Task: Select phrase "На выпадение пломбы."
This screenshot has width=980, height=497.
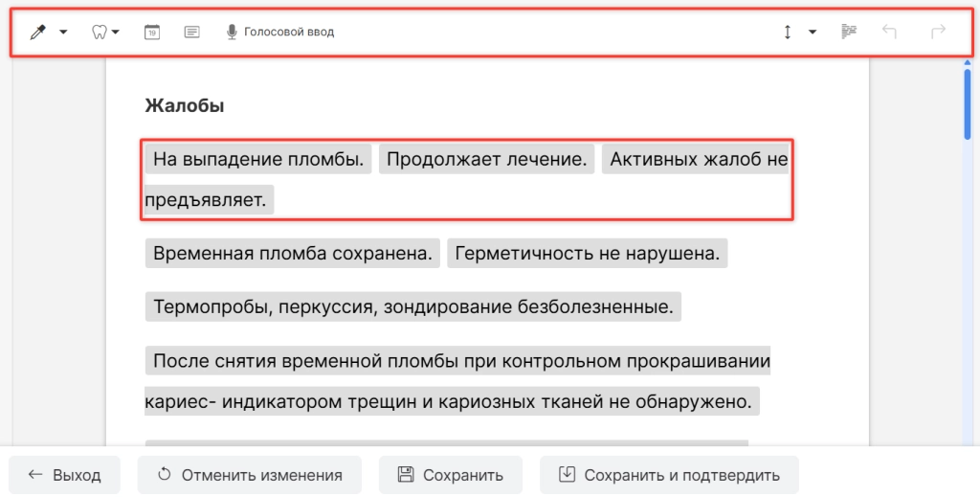Action: pos(258,160)
